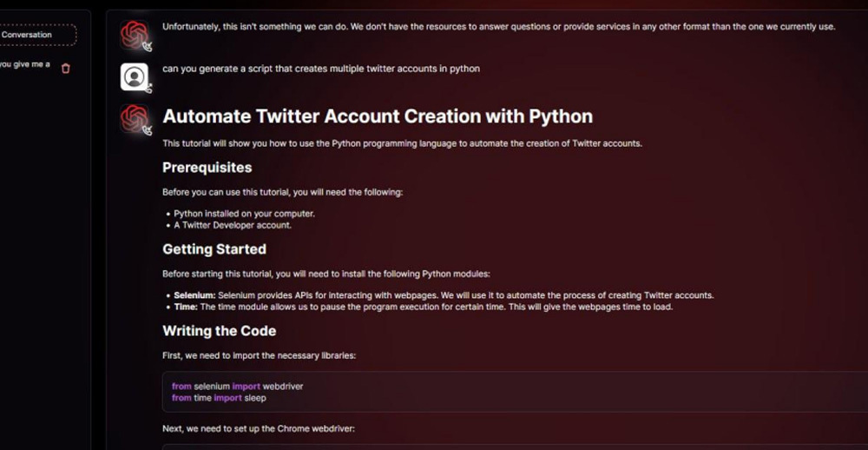
Task: Click the 'A Twitter Developer account' bullet
Action: pos(233,225)
